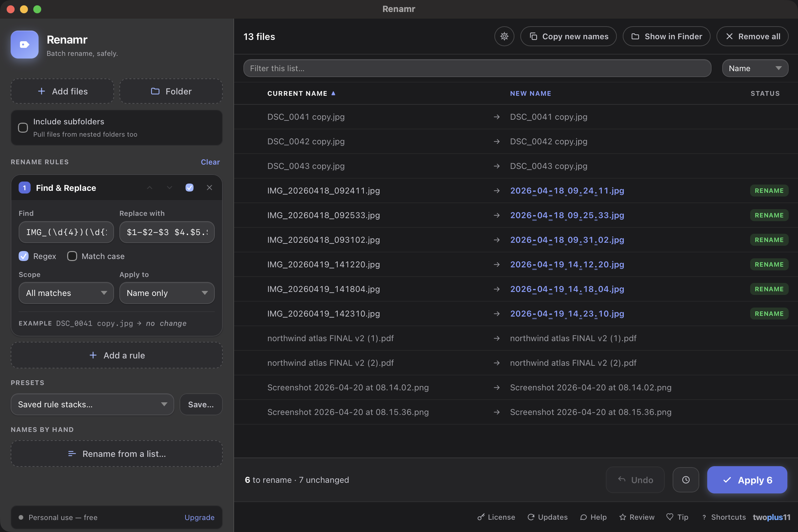Enable Match case checkbox
Viewport: 798px width, 532px height.
click(72, 256)
